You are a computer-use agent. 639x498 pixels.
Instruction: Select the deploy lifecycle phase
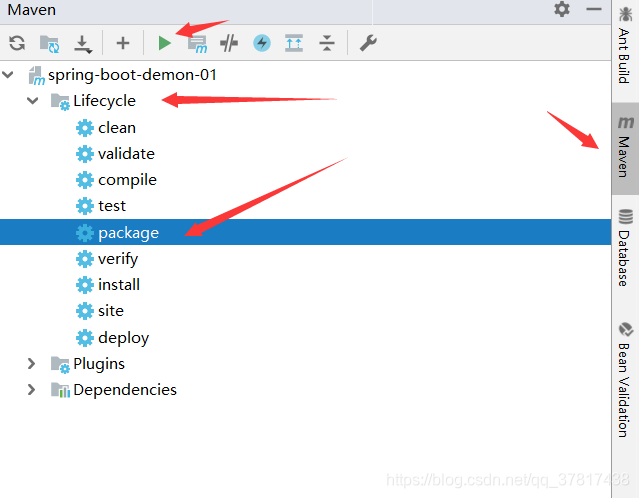point(306,337)
